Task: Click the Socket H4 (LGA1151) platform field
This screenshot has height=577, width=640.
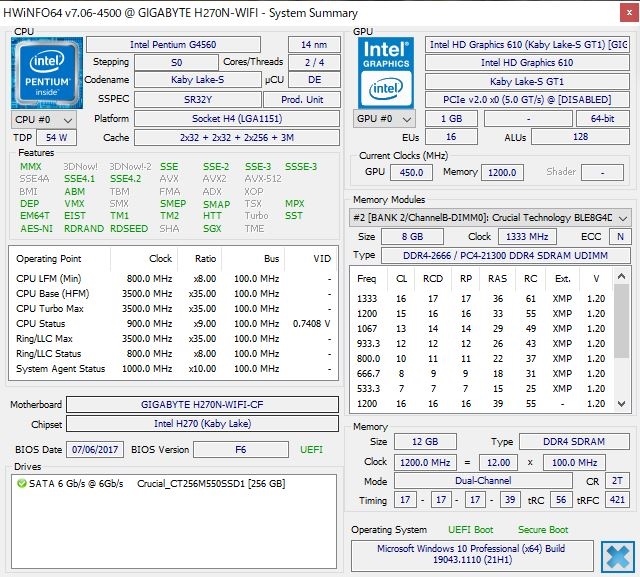Action: [x=237, y=119]
